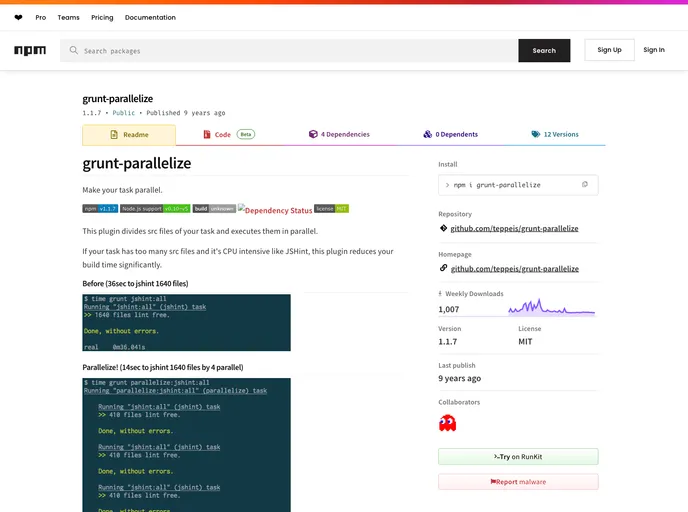Click the Sign In link
The width and height of the screenshot is (688, 512).
click(x=654, y=50)
